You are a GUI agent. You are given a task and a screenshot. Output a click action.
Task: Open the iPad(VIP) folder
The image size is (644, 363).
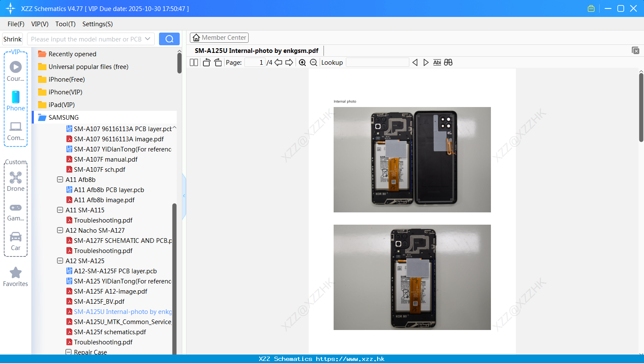(x=61, y=104)
